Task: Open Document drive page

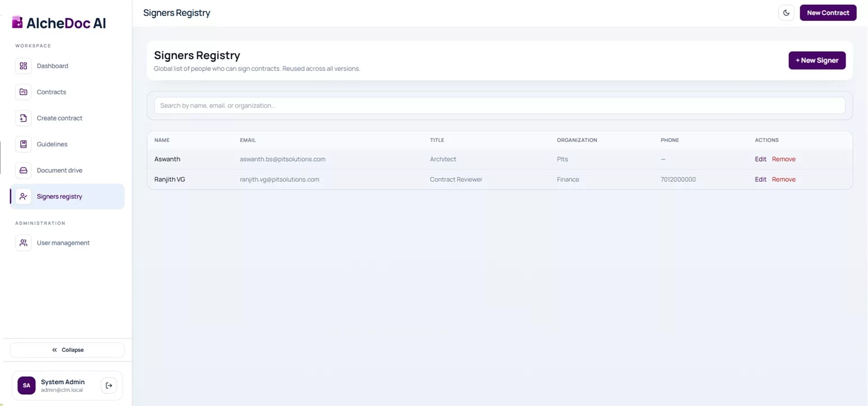Action: [x=67, y=170]
